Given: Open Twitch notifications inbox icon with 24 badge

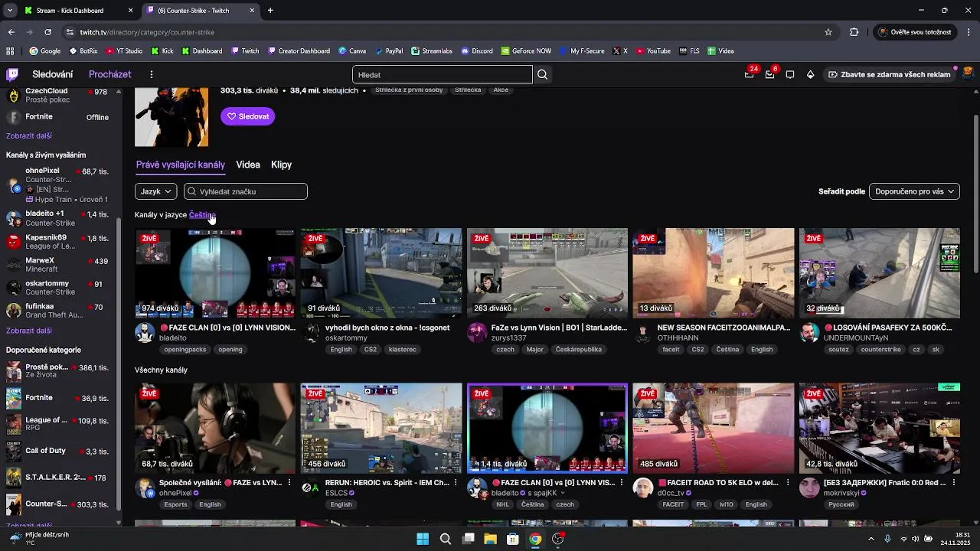Looking at the screenshot, I should [x=750, y=74].
